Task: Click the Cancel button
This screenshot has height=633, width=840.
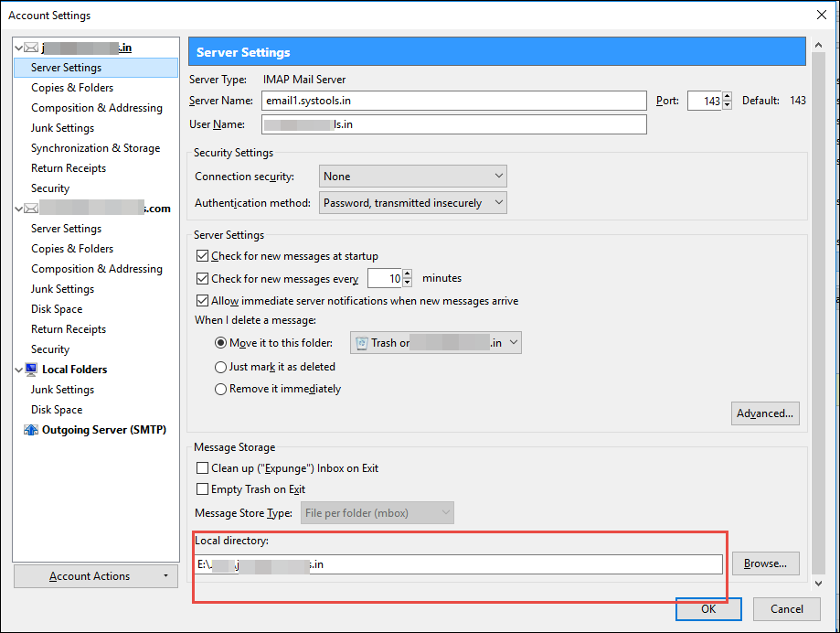Action: click(786, 609)
